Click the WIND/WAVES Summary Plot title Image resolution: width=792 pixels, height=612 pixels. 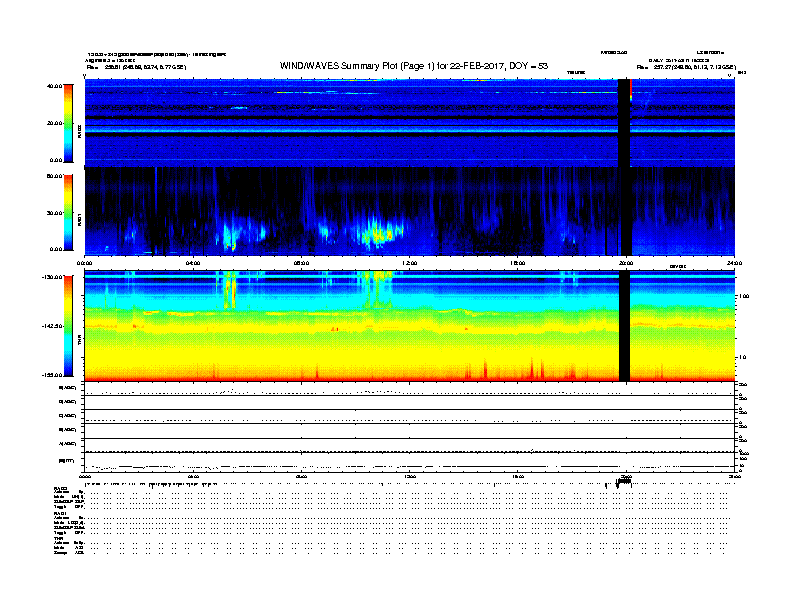[414, 66]
